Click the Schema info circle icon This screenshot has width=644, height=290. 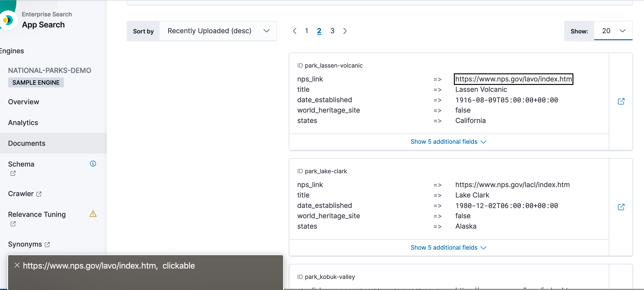coord(93,164)
